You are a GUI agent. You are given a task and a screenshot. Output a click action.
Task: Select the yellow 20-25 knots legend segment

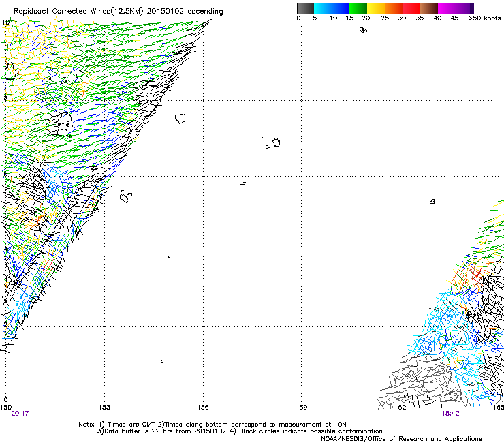coord(376,8)
